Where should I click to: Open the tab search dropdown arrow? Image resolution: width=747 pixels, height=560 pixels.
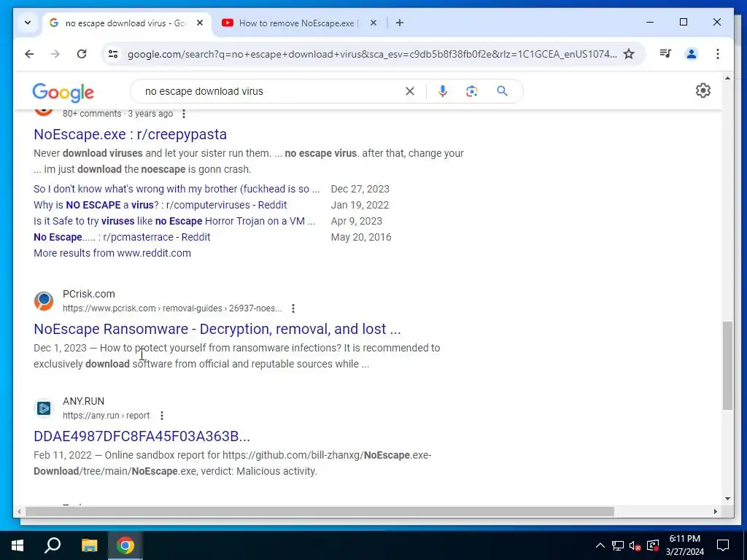28,23
